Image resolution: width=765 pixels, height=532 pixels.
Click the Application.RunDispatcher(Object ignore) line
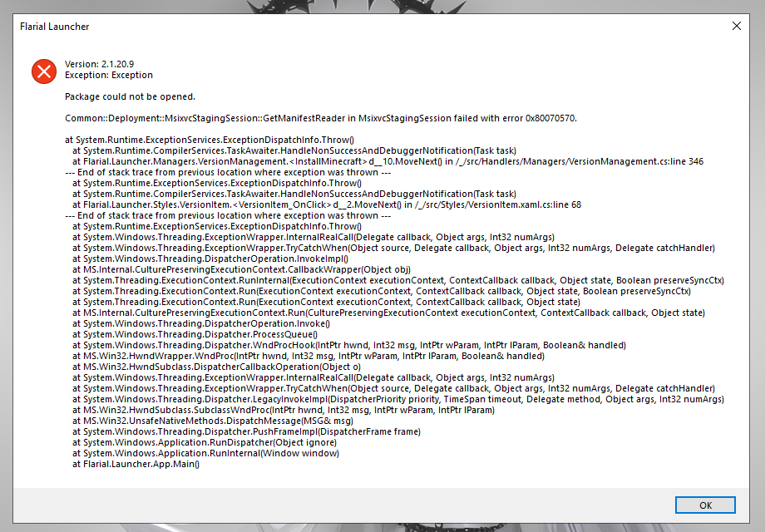point(205,442)
